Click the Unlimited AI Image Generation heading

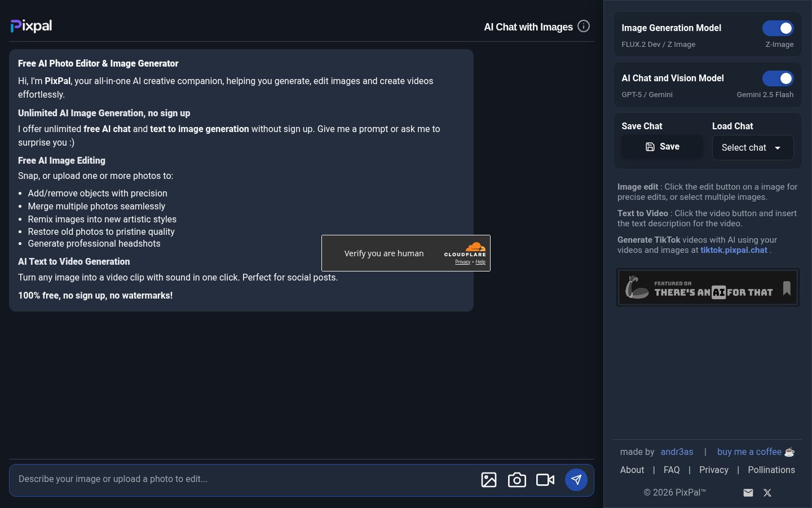[104, 113]
